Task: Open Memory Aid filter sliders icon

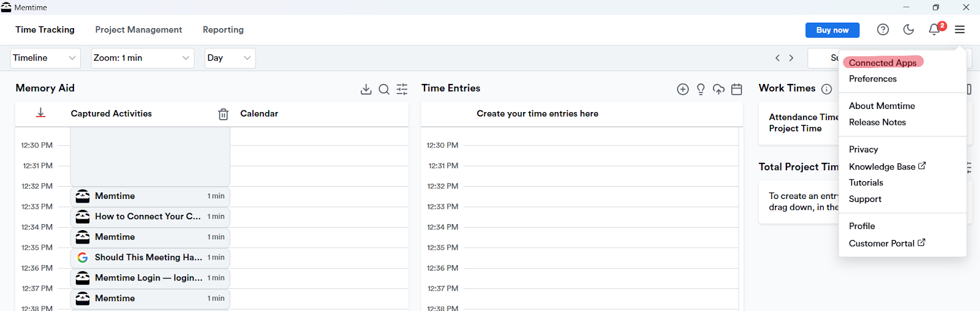Action: 402,89
